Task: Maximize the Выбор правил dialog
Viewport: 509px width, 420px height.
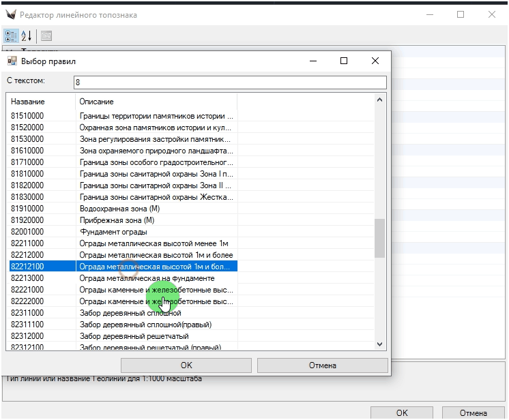Action: coord(344,61)
